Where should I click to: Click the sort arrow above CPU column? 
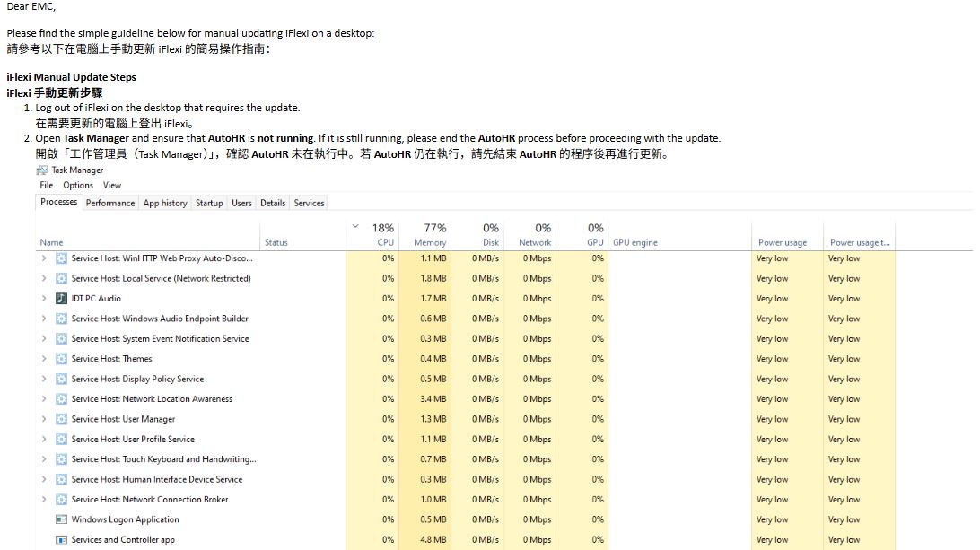tap(355, 226)
